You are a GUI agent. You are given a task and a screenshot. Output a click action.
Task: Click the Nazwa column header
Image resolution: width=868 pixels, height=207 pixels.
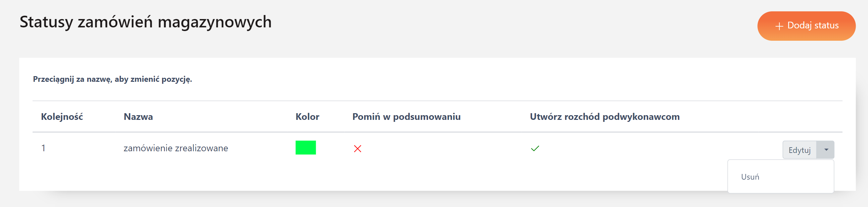tap(138, 117)
